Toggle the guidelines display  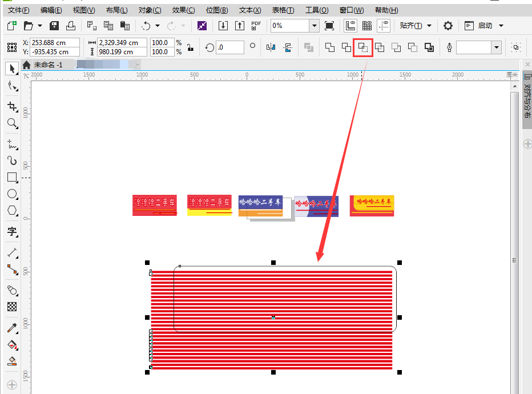point(384,26)
